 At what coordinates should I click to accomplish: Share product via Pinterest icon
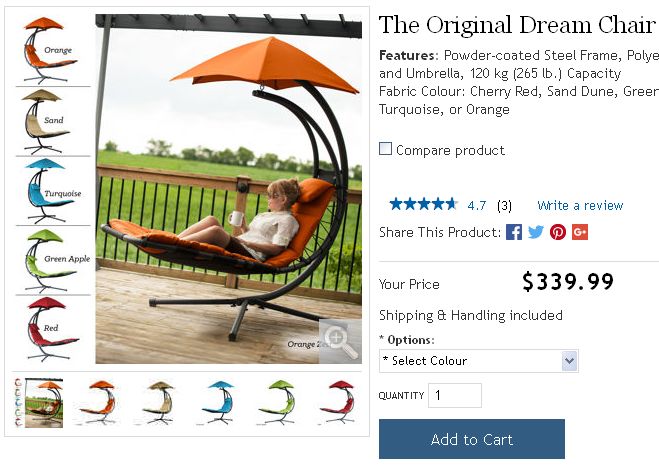coord(558,232)
